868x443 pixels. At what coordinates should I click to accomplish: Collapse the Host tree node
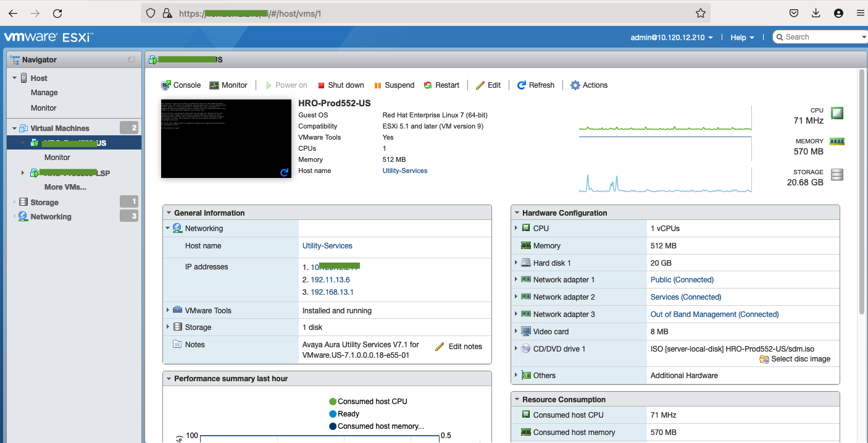coord(15,78)
